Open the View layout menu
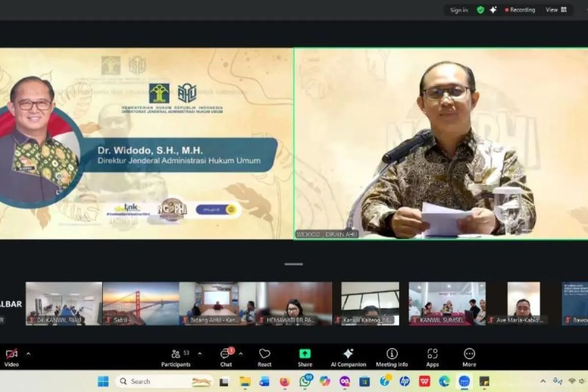This screenshot has width=588, height=392. (556, 10)
